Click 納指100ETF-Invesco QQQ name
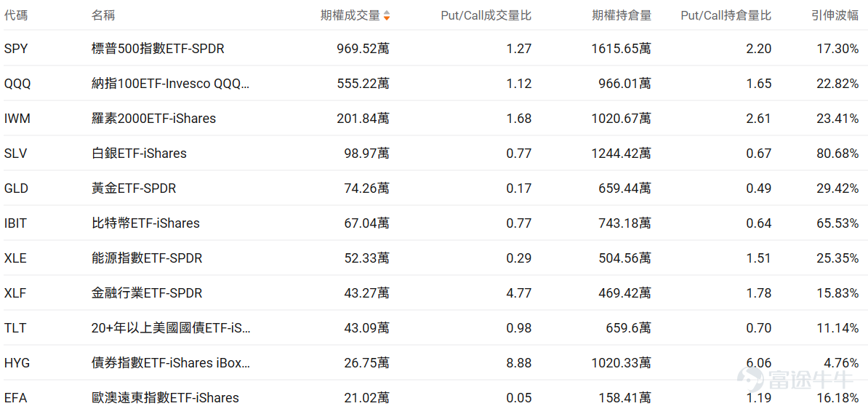 click(171, 84)
